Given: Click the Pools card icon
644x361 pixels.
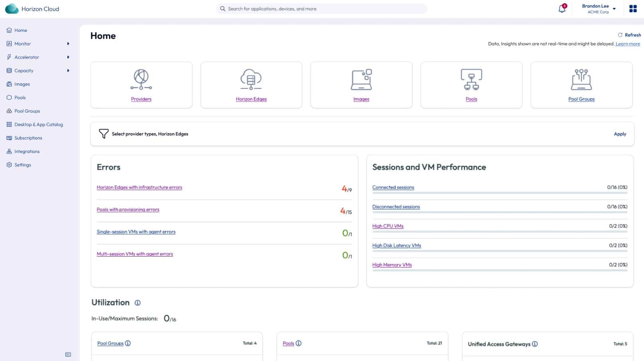Looking at the screenshot, I should point(471,79).
